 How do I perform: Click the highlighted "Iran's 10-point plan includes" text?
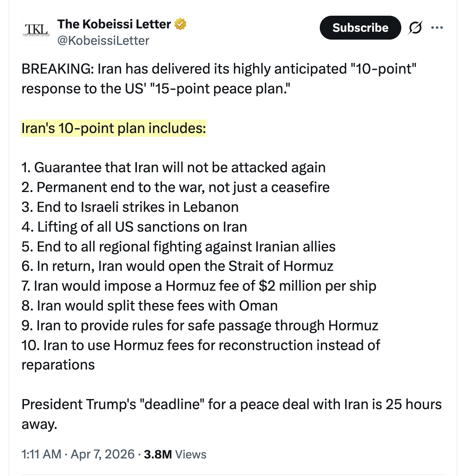click(114, 128)
